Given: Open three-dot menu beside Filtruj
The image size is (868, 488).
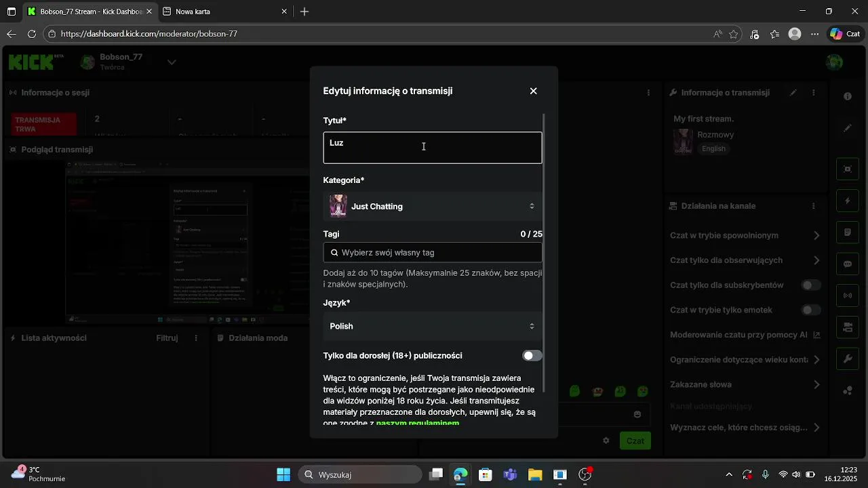Looking at the screenshot, I should pos(197,338).
